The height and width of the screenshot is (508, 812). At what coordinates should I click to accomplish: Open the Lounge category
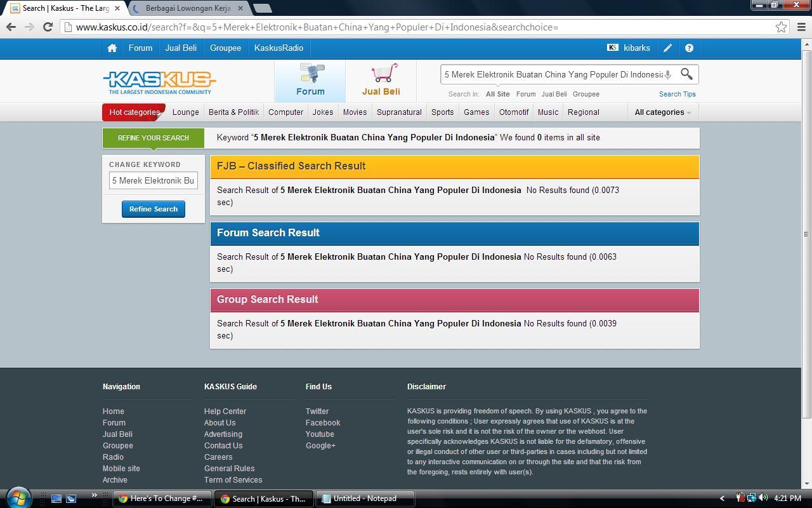185,112
